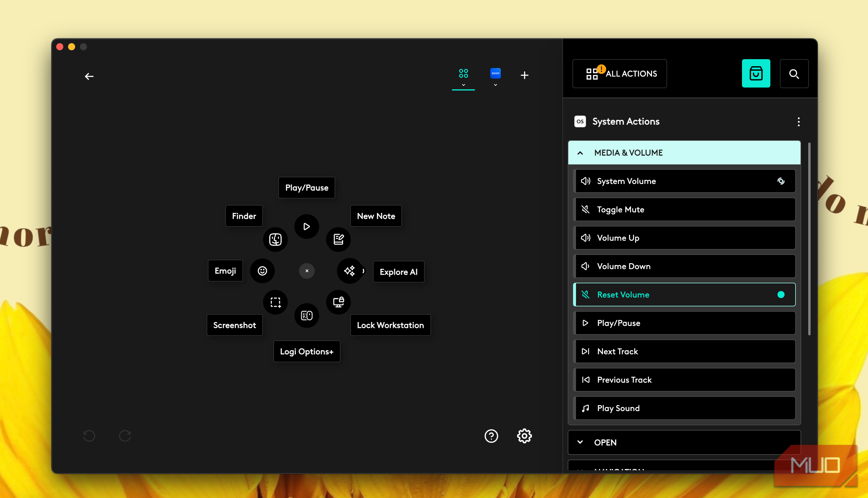Image resolution: width=868 pixels, height=498 pixels.
Task: Click the Play Sound text
Action: [618, 408]
